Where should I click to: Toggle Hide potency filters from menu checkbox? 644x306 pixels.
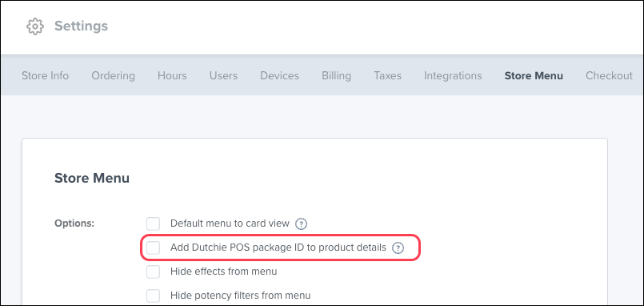(x=153, y=296)
